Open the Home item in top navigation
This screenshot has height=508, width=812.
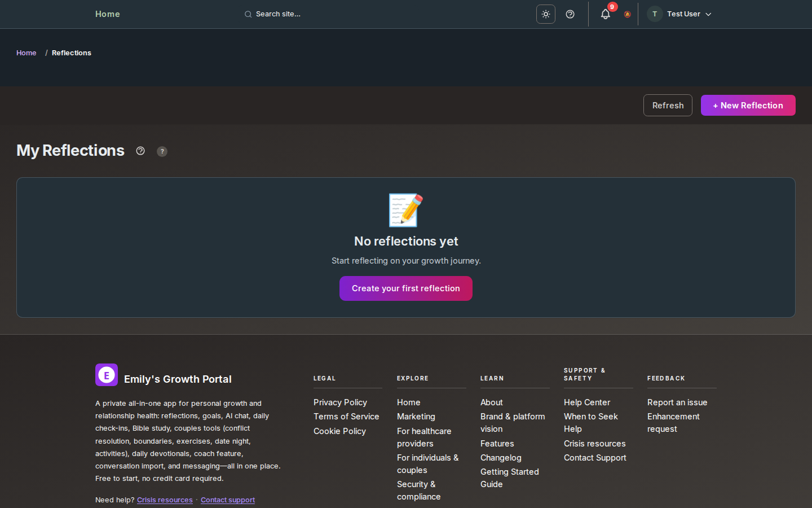(x=107, y=14)
